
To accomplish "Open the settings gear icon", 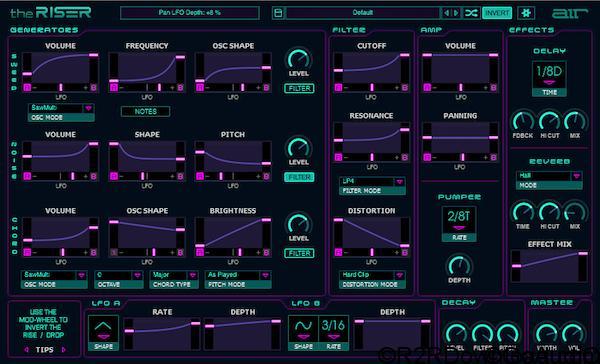I will point(526,13).
